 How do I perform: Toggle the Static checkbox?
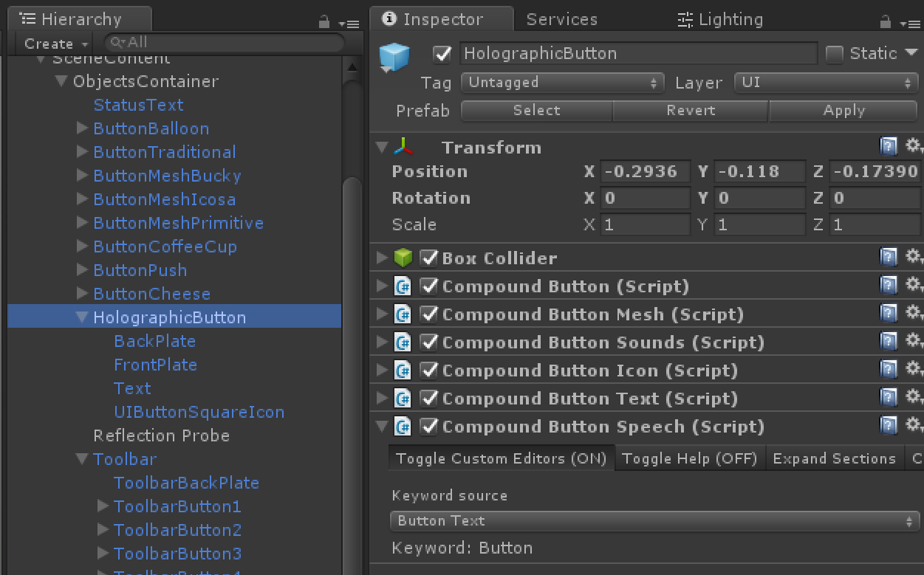point(834,53)
